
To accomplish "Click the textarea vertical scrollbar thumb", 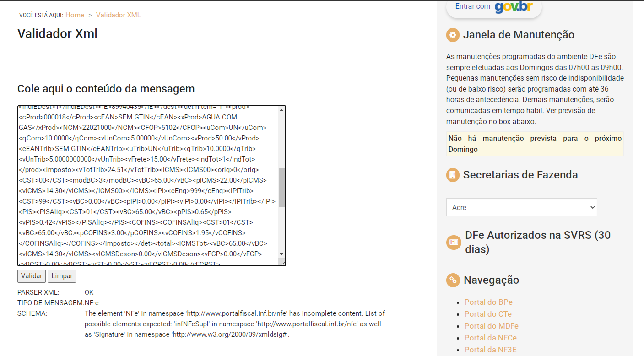I will point(281,188).
